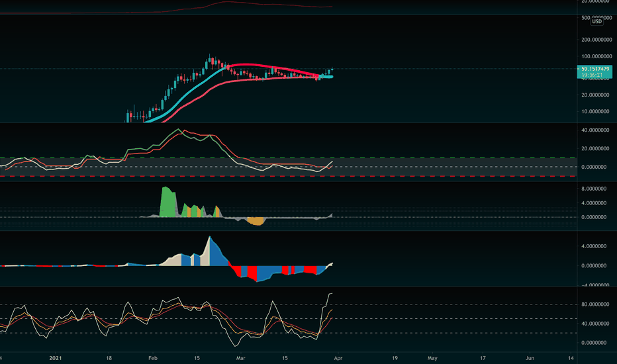Click the 15 date label between Mar and Apr
617x364 pixels.
(x=285, y=358)
